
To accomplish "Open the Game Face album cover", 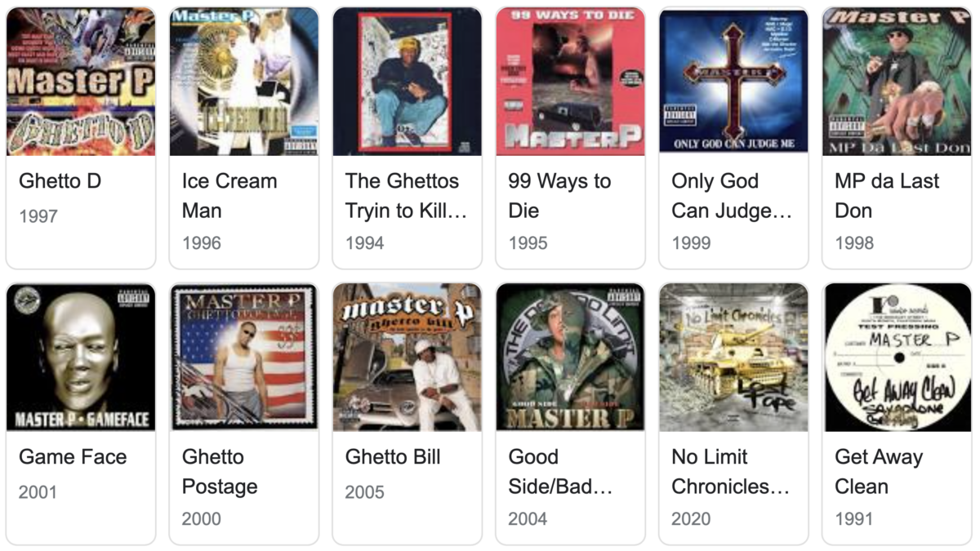I will click(x=81, y=357).
